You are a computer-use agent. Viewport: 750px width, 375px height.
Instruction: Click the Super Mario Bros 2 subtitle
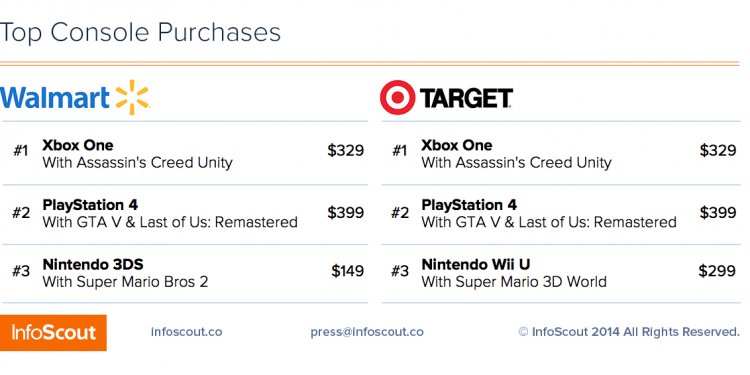click(125, 282)
